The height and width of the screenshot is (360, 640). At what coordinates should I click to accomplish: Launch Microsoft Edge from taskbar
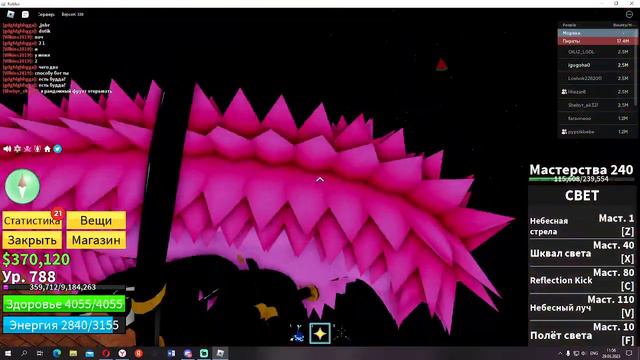57,353
